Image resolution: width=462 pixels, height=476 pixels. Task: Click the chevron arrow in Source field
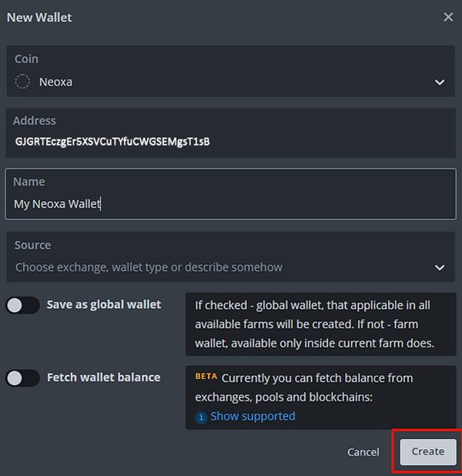tap(439, 268)
